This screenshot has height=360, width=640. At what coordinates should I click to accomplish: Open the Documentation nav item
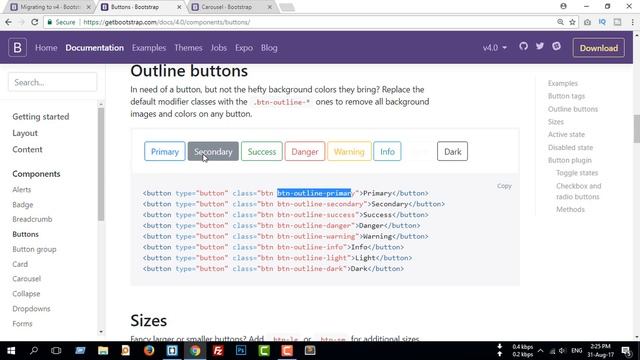(x=94, y=48)
